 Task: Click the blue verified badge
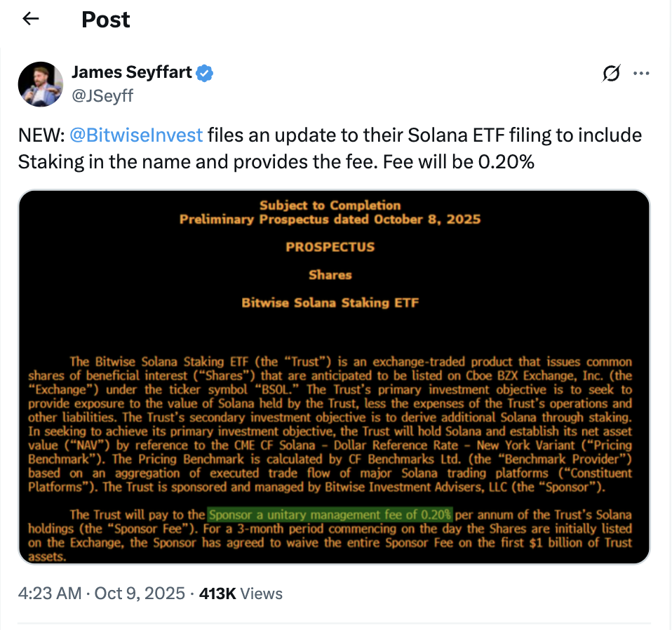coord(205,72)
